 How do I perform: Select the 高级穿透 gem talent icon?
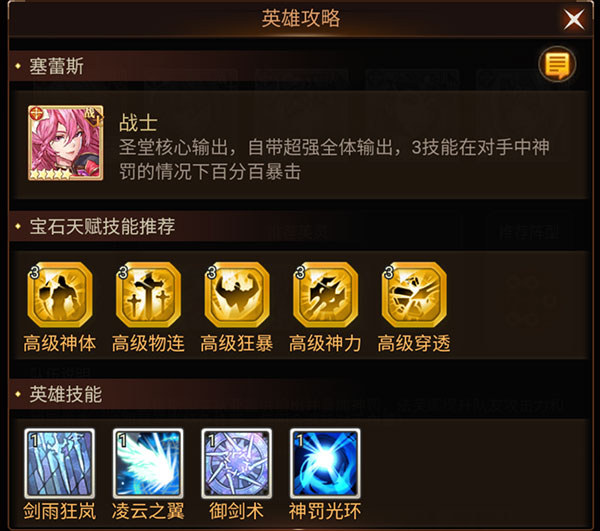click(414, 294)
